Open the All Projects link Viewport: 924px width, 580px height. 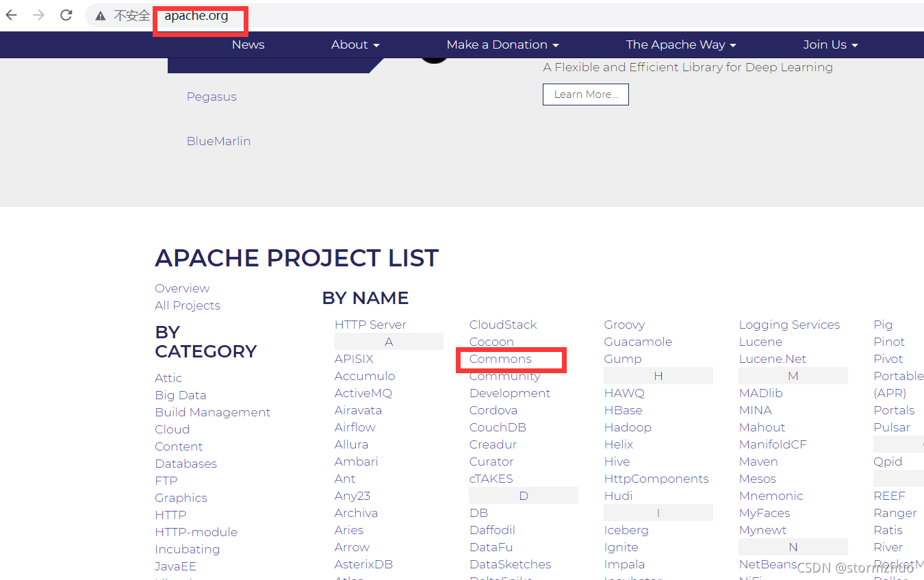tap(188, 305)
